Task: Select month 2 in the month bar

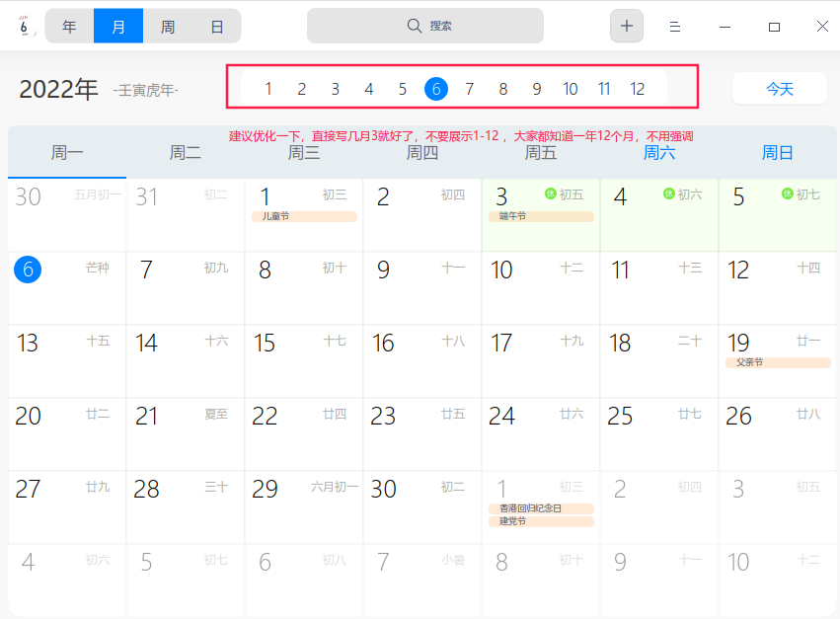Action: click(302, 89)
